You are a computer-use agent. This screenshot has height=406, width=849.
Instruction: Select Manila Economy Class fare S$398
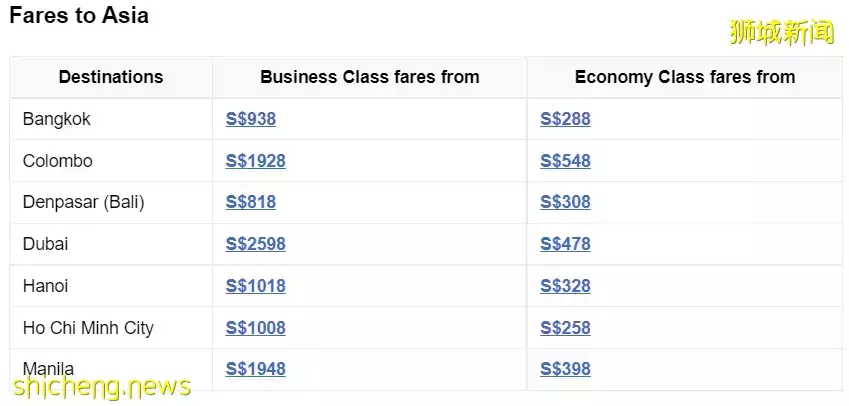[565, 369]
